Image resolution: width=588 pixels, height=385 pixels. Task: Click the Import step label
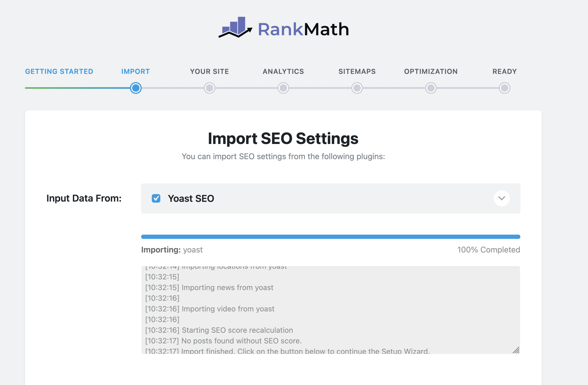(x=136, y=71)
